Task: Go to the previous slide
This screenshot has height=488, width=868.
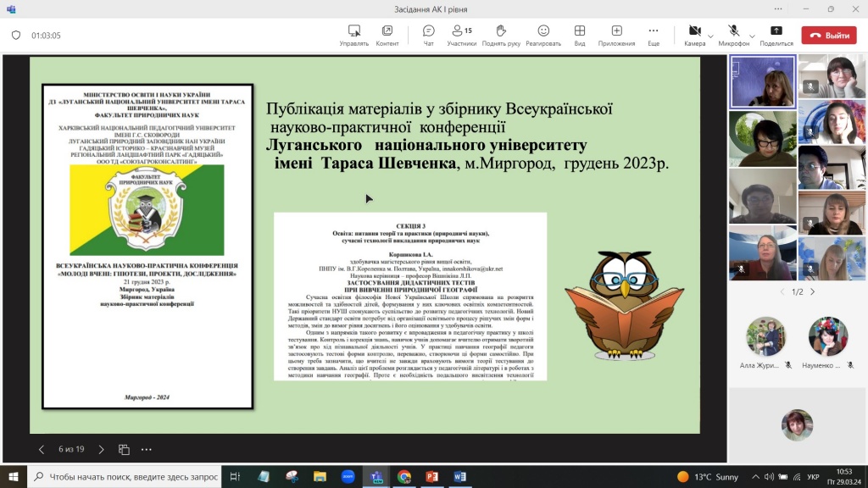Action: coord(42,450)
